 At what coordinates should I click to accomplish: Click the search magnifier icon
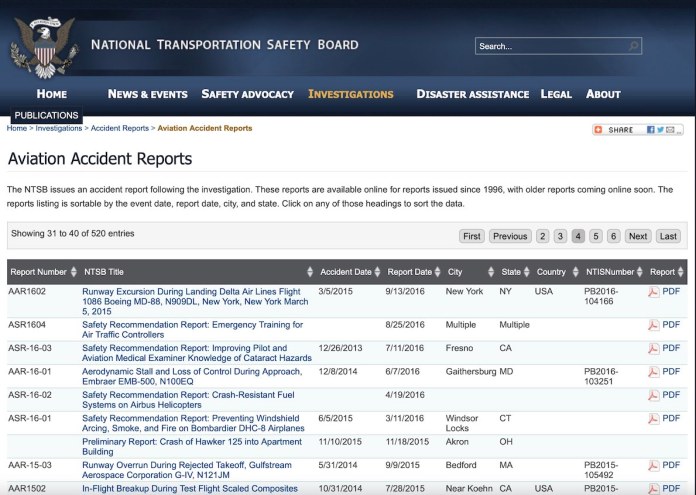(x=633, y=46)
